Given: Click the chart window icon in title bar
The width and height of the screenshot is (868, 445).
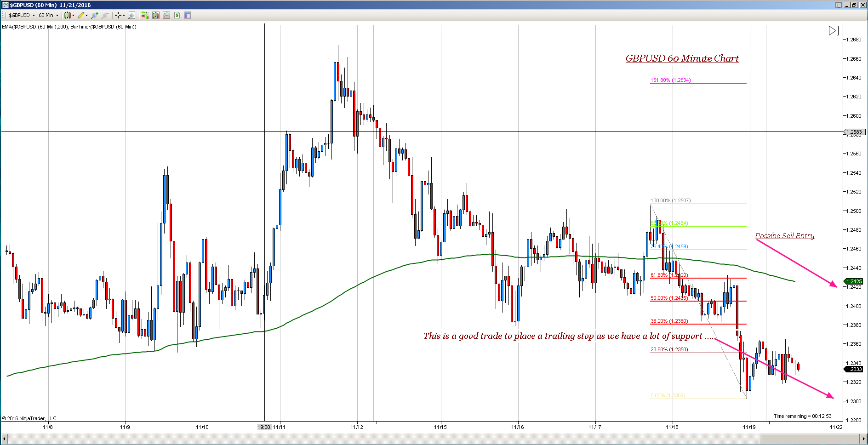Looking at the screenshot, I should click(5, 5).
